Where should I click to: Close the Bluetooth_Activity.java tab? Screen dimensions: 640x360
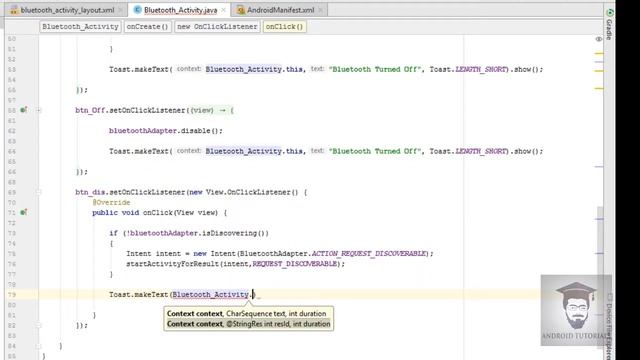[x=223, y=10]
